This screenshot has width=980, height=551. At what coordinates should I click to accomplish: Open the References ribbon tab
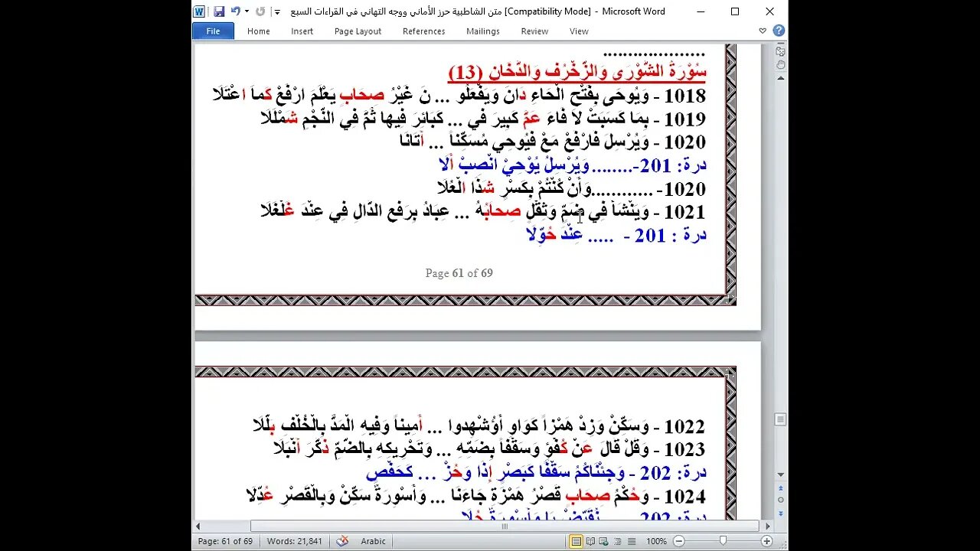tap(423, 31)
